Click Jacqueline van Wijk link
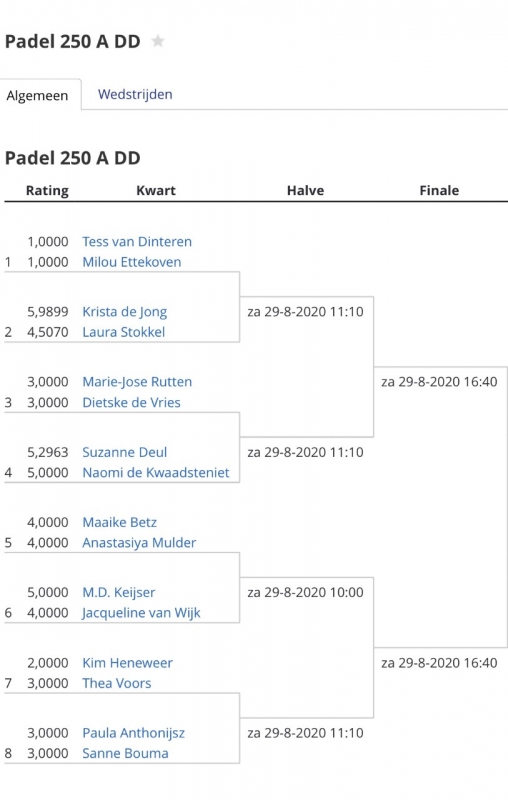508x800 pixels. [141, 613]
